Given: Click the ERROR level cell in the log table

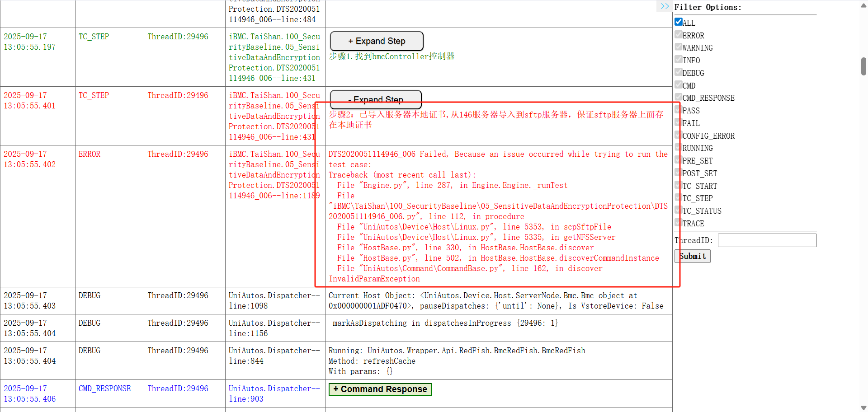Looking at the screenshot, I should [x=90, y=154].
